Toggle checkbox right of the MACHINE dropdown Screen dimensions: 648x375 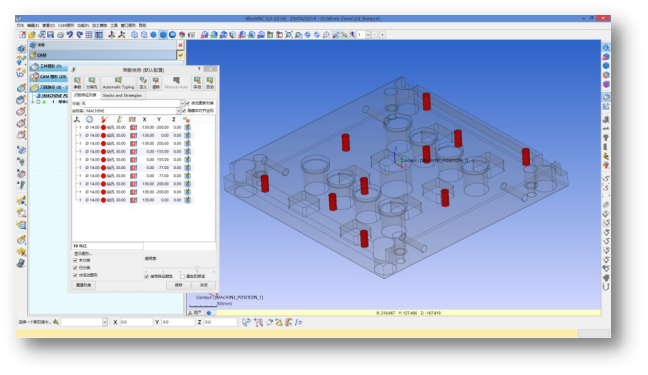point(184,111)
